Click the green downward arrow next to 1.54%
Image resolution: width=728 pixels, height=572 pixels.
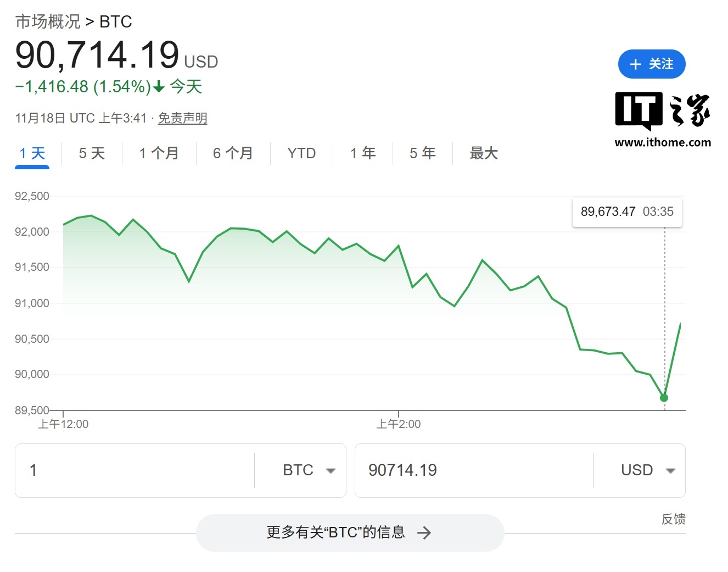coord(158,87)
